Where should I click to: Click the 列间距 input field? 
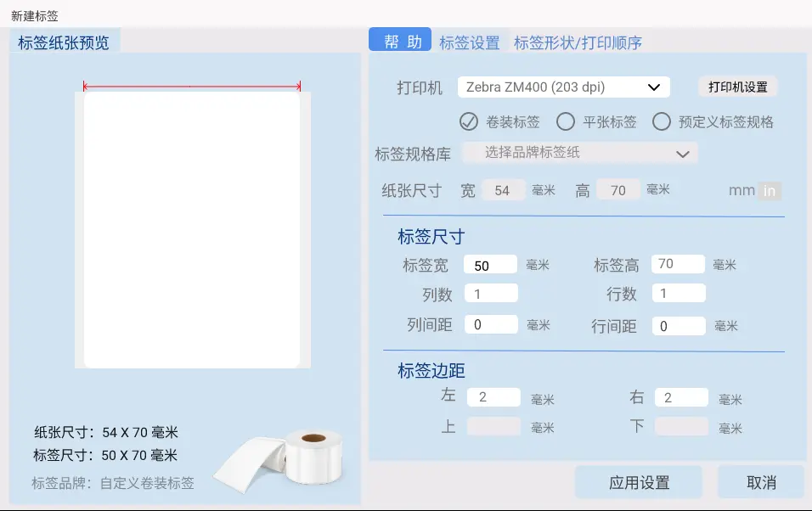click(x=491, y=324)
